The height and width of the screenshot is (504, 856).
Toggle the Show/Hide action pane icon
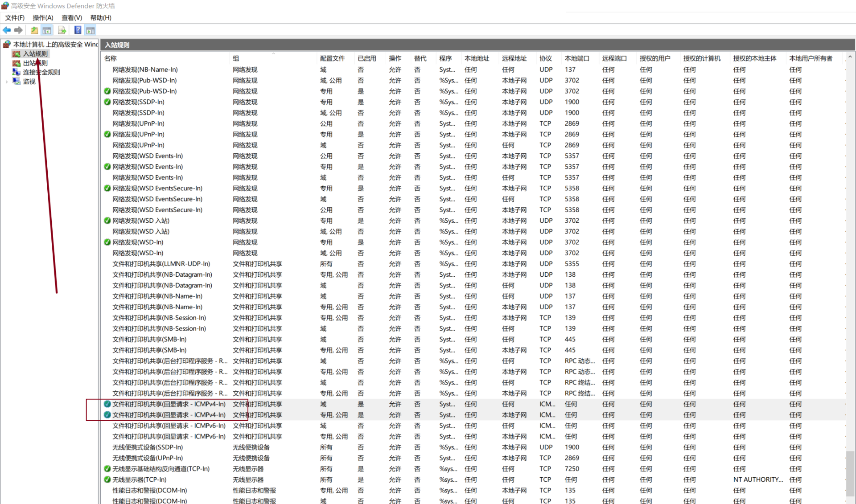tap(91, 30)
